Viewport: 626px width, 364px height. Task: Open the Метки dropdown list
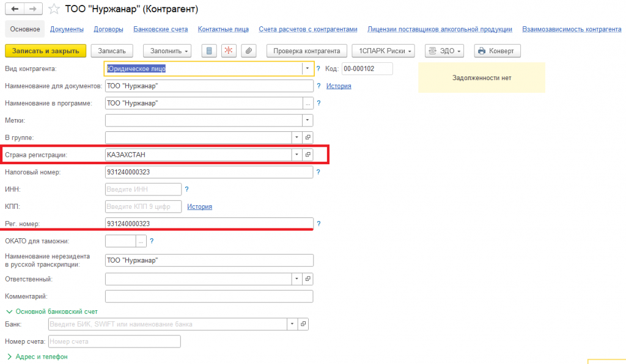pyautogui.click(x=307, y=120)
